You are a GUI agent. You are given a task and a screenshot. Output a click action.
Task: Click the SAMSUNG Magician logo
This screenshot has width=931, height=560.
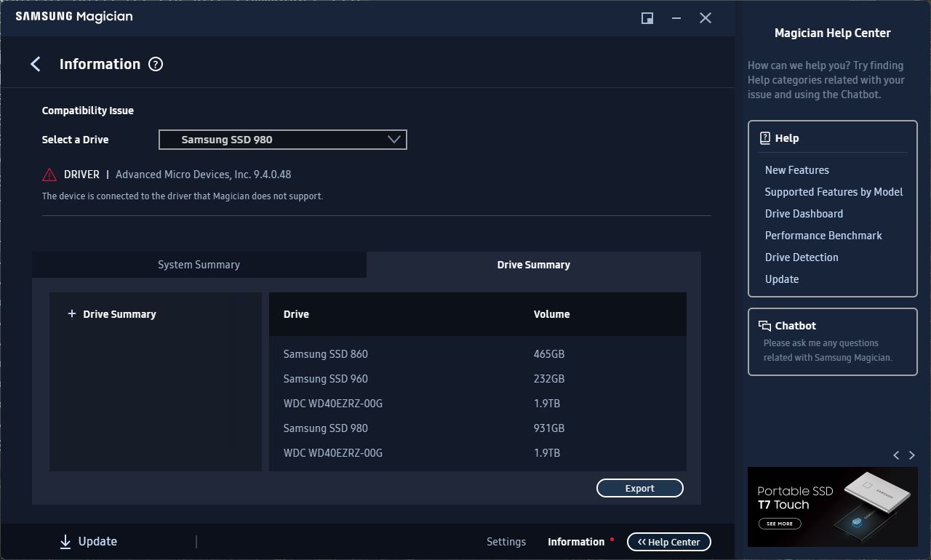(x=74, y=17)
